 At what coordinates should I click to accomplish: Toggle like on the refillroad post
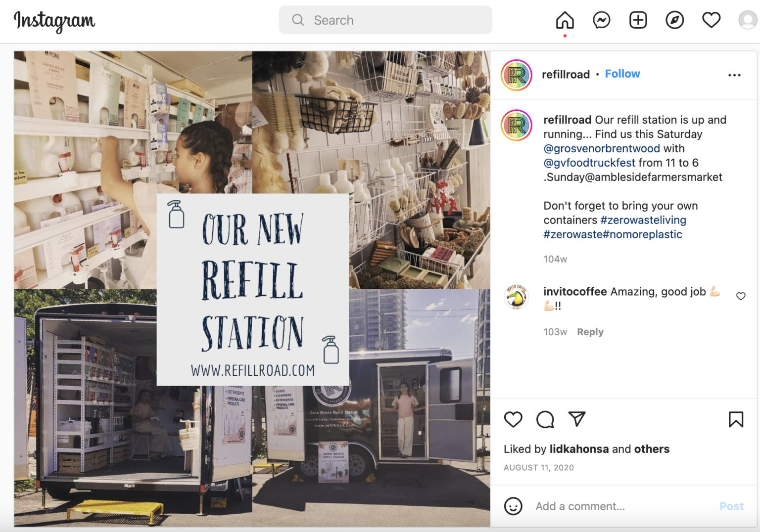514,419
